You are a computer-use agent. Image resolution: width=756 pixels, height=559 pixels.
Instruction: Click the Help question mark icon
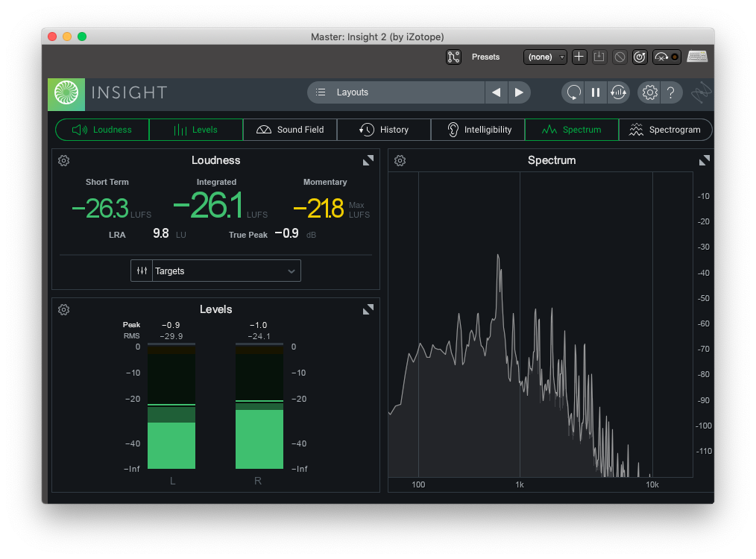click(671, 92)
